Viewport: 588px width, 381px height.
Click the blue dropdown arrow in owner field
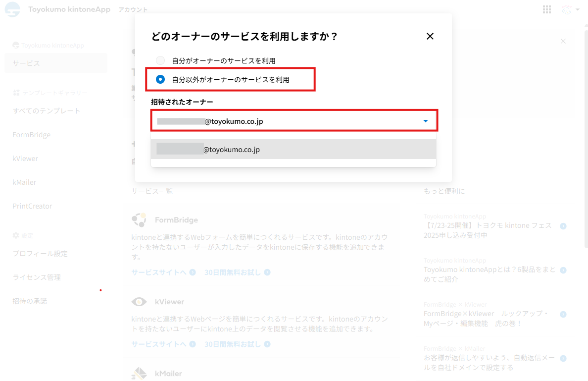point(425,121)
